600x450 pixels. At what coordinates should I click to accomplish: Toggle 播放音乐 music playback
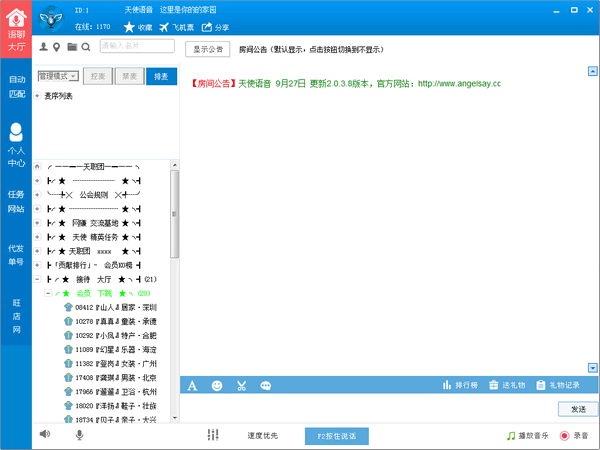pyautogui.click(x=526, y=435)
